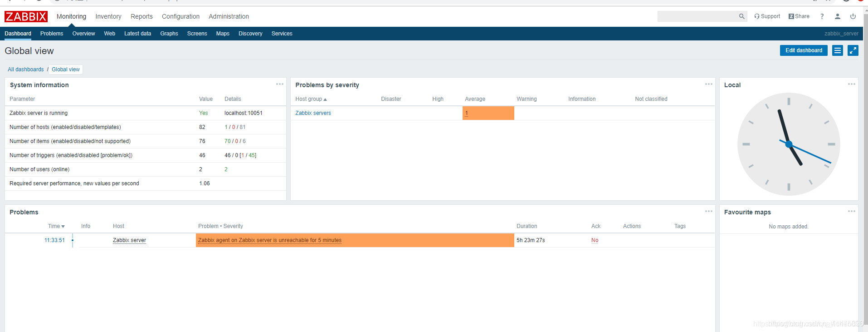868x332 pixels.
Task: Open Local clock widget menu dots
Action: (x=852, y=84)
